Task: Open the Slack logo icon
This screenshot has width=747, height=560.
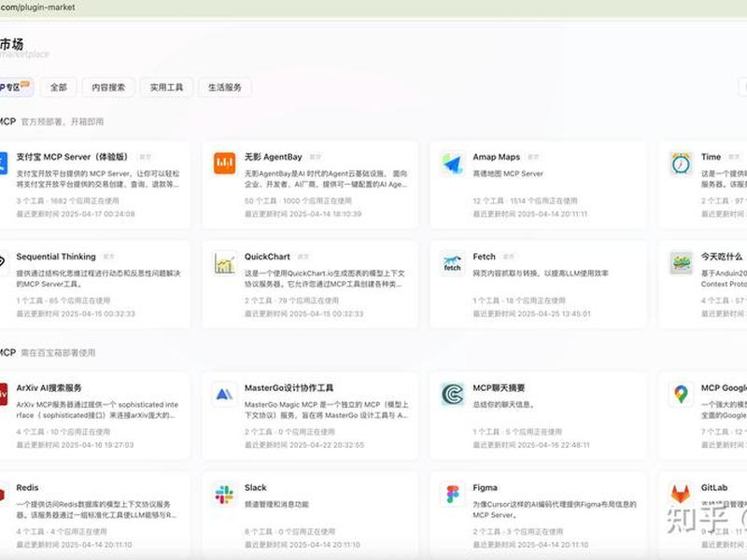Action: pos(224,495)
